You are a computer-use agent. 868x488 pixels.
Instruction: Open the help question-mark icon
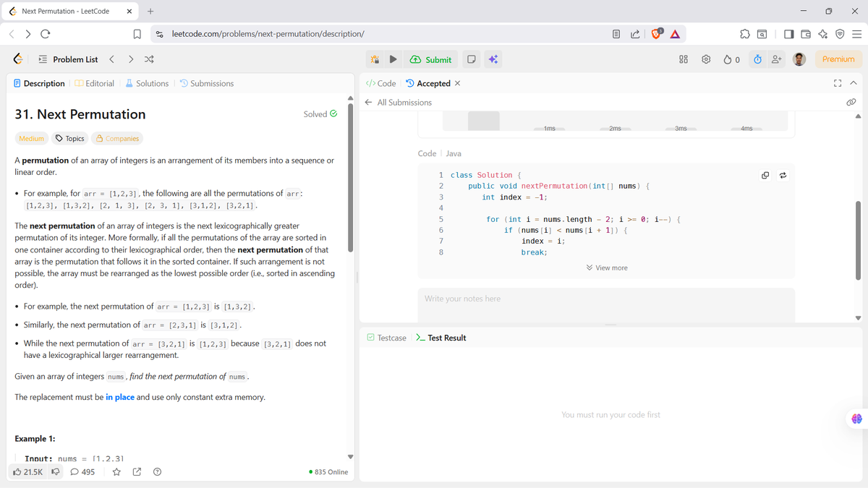157,472
